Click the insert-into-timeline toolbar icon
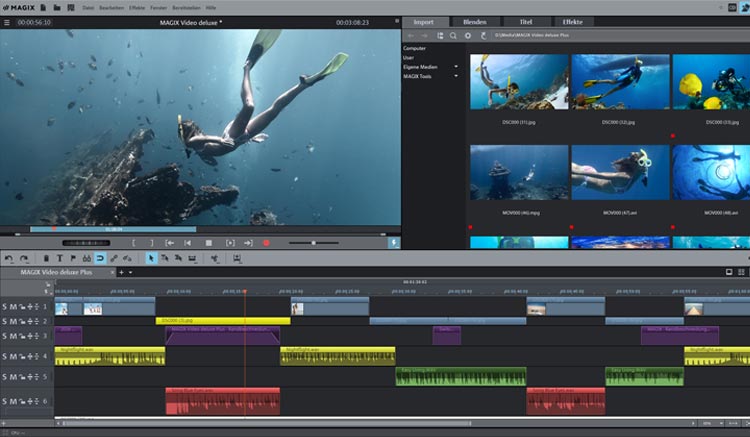The height and width of the screenshot is (437, 750). pos(237,258)
